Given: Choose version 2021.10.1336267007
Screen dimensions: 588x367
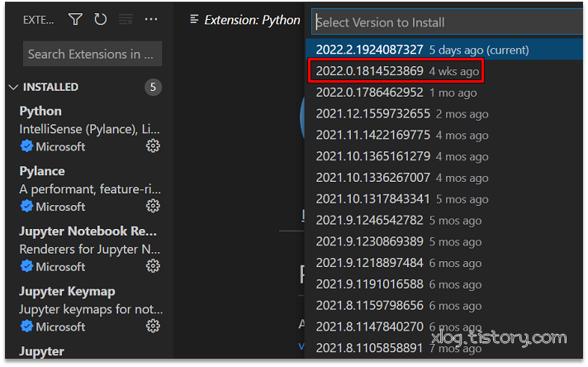Looking at the screenshot, I should [x=444, y=178].
